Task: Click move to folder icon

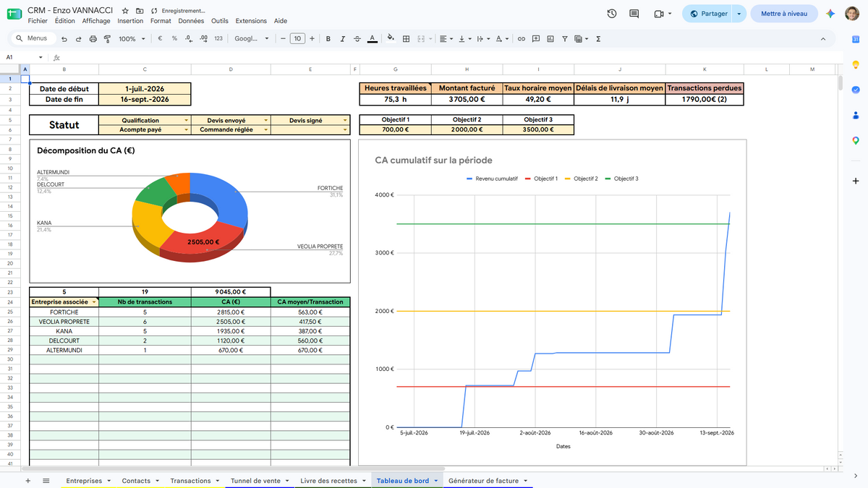Action: [x=140, y=12]
